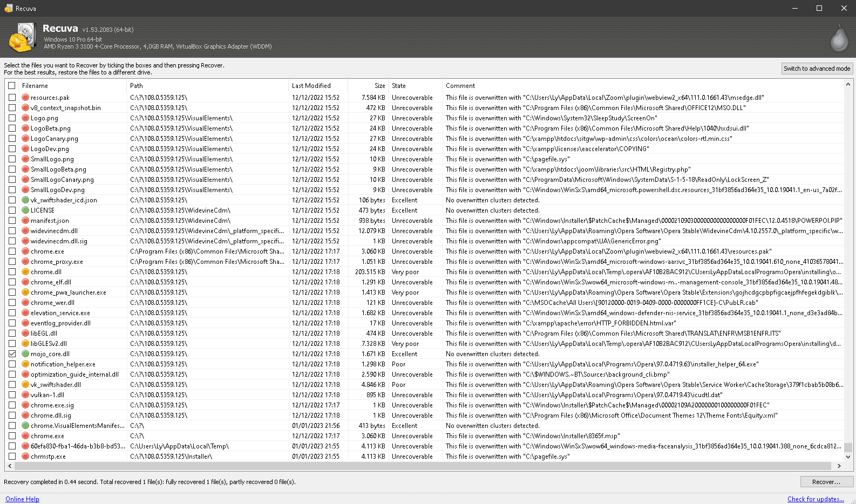
Task: Click the orange status icon for chrome_pwa_launcher.exe
Action: pyautogui.click(x=25, y=292)
